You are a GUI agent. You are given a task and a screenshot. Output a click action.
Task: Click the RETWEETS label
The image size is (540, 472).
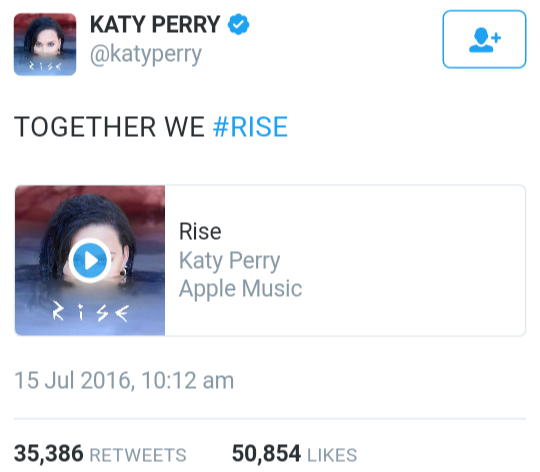(138, 455)
